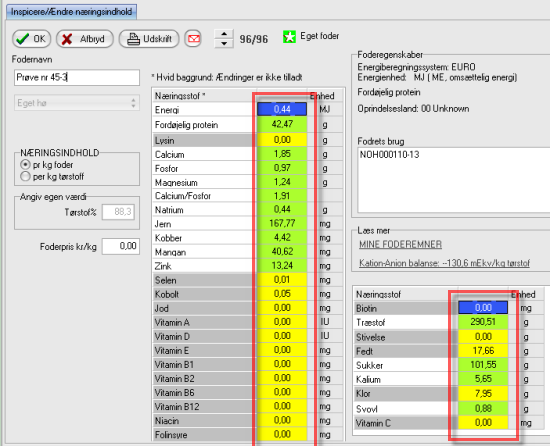Step up the feed record counter arrow
This screenshot has width=550, height=446.
pyautogui.click(x=224, y=34)
